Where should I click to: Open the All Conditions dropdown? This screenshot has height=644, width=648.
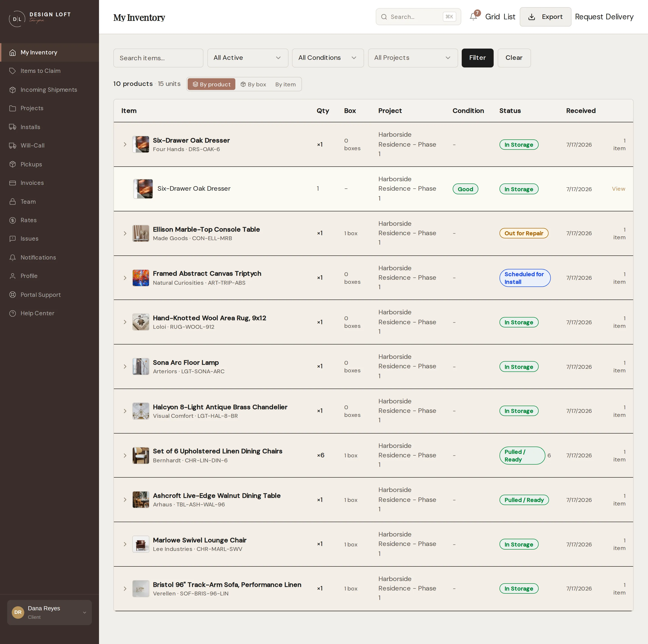coord(328,58)
